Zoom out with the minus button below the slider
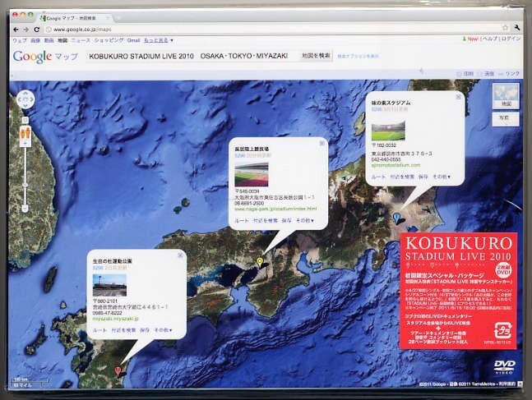Viewport: 532px width, 400px height. [x=25, y=208]
